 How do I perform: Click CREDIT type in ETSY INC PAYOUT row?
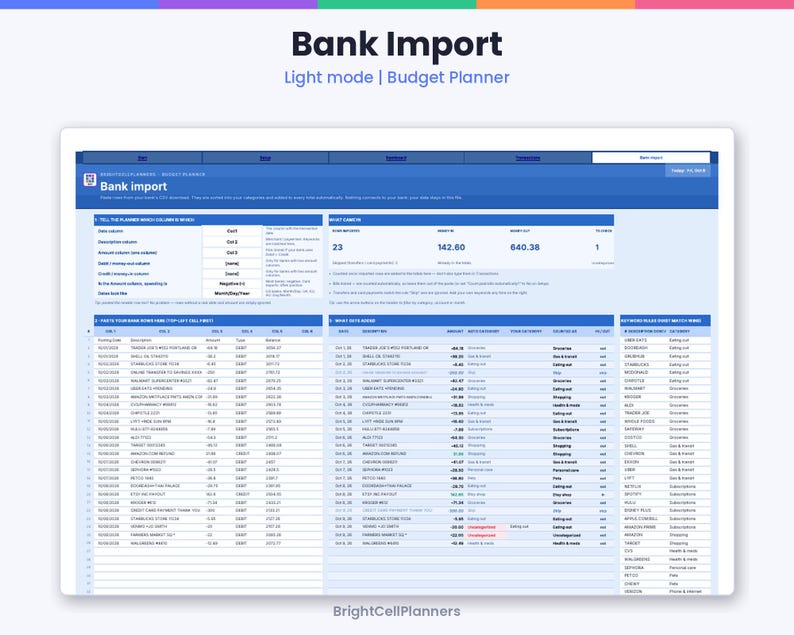click(x=242, y=494)
